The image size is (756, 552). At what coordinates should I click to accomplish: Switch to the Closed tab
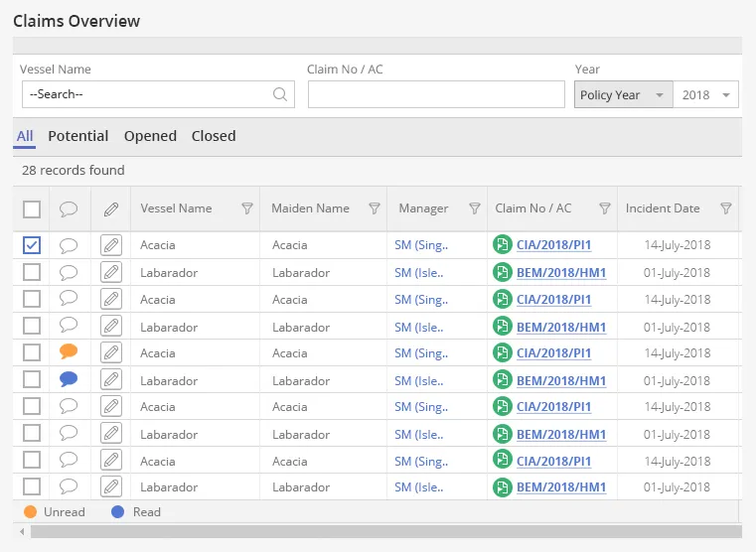coord(214,136)
